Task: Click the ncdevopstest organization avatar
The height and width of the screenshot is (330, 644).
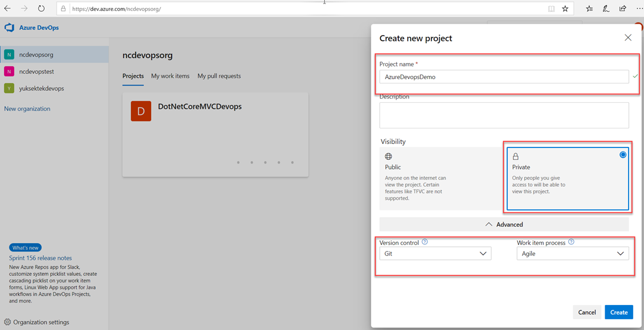Action: pyautogui.click(x=9, y=71)
